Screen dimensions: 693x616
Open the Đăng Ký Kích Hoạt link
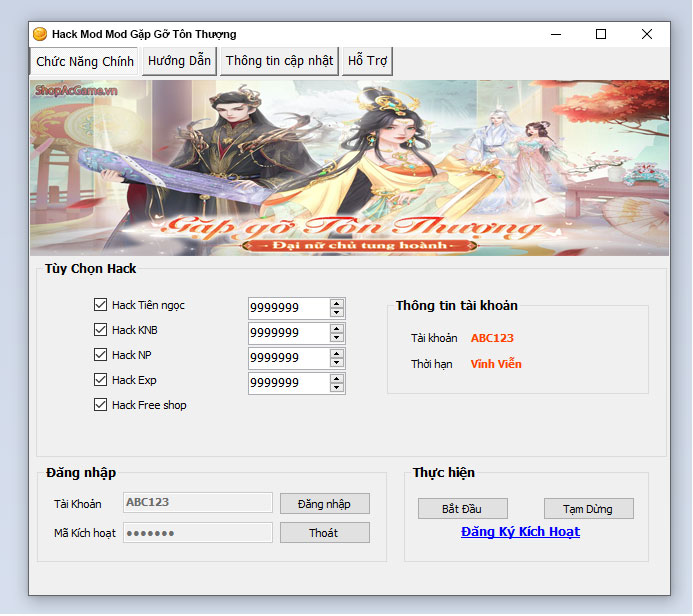click(x=520, y=532)
